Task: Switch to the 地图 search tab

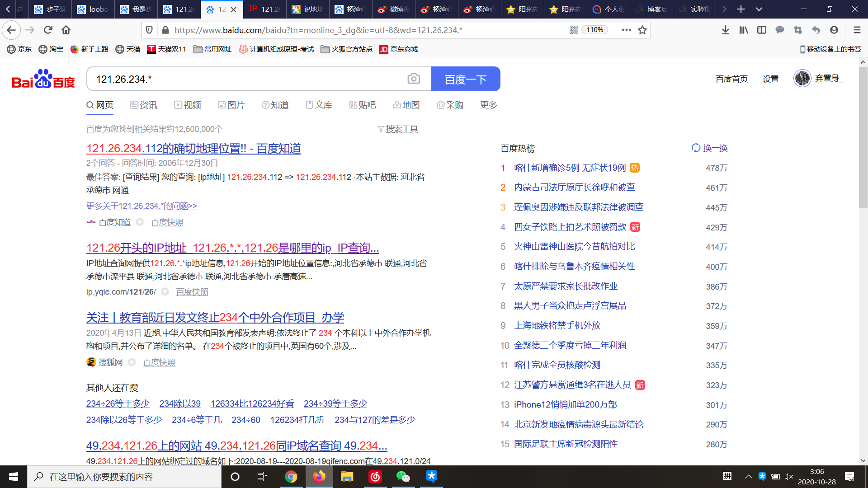Action: (406, 105)
